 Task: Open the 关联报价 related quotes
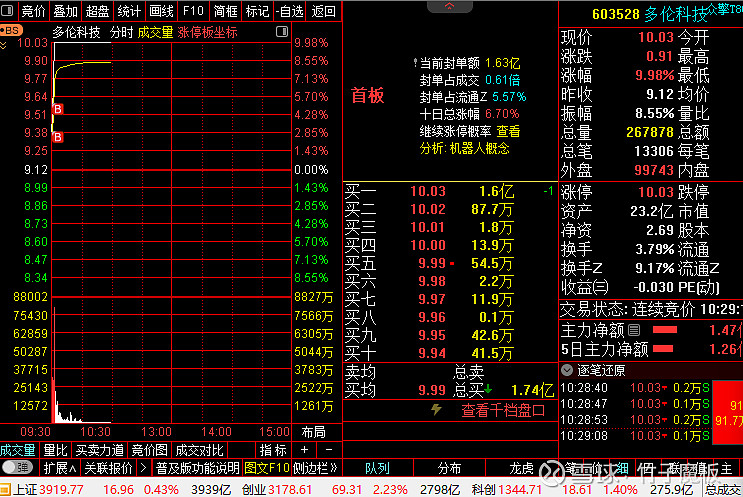click(x=109, y=469)
